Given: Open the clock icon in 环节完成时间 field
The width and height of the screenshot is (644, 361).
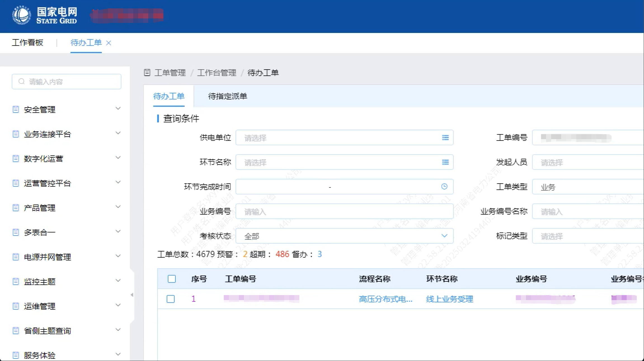Looking at the screenshot, I should pos(444,186).
